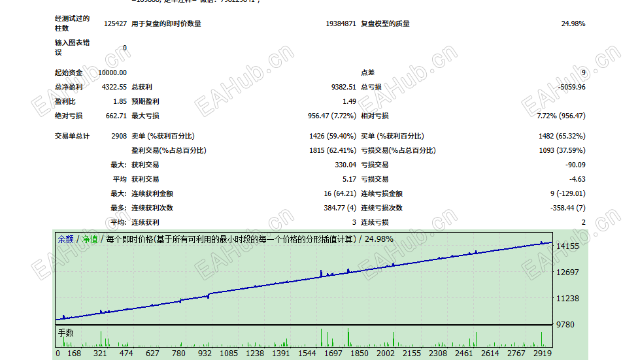Click the profit factor value 1.85
Screen dimensions: 638x364
coord(120,101)
